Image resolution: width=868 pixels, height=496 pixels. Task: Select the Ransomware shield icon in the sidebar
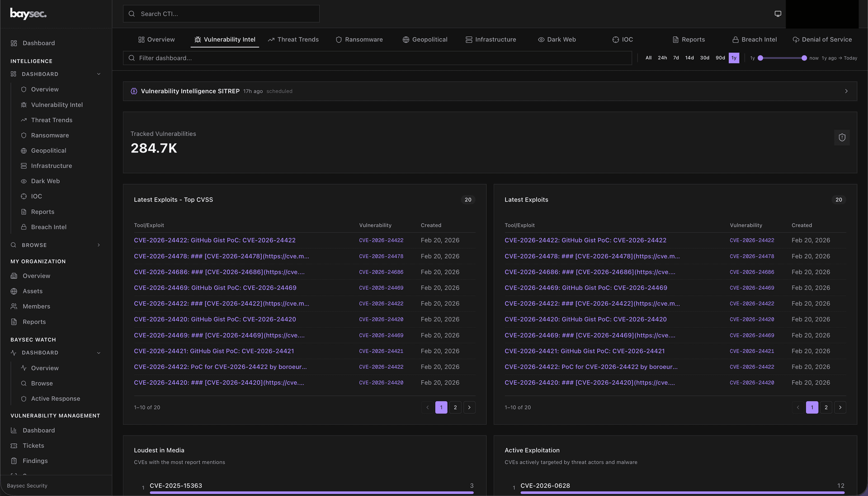coord(24,135)
